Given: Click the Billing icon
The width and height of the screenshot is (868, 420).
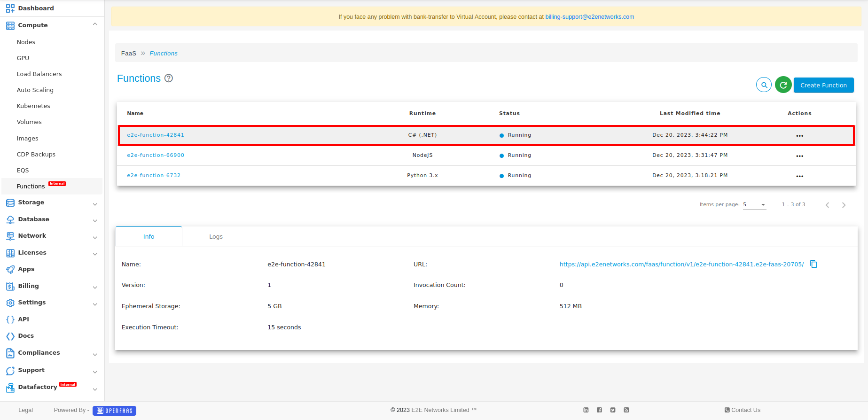Looking at the screenshot, I should click(10, 286).
